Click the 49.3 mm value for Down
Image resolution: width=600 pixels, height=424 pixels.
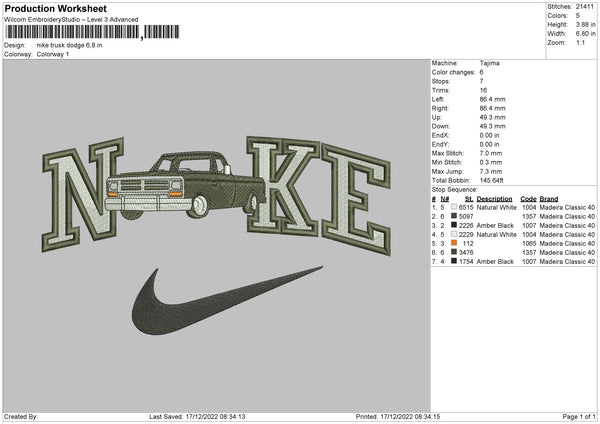point(492,126)
